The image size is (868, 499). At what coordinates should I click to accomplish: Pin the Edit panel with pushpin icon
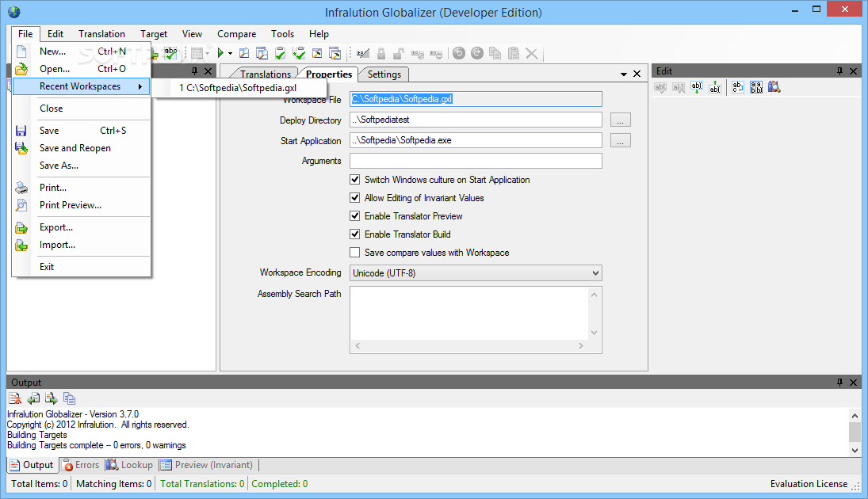point(839,70)
